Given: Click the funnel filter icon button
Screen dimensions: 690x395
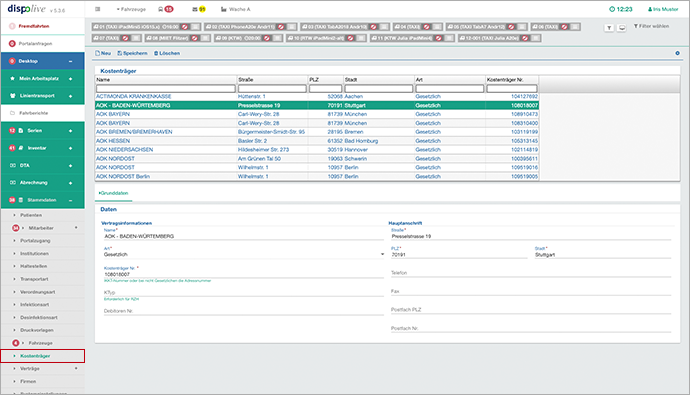Looking at the screenshot, I should click(609, 28).
